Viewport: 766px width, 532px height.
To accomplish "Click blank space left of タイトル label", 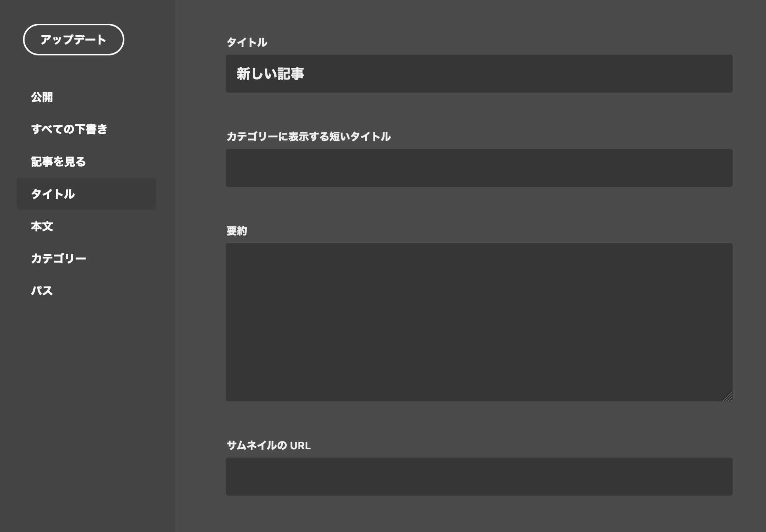I will (200, 42).
